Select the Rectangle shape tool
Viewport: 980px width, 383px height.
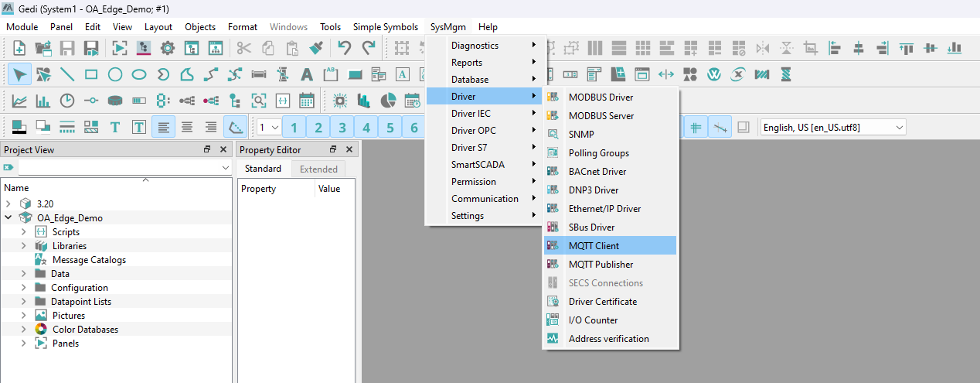click(x=91, y=75)
